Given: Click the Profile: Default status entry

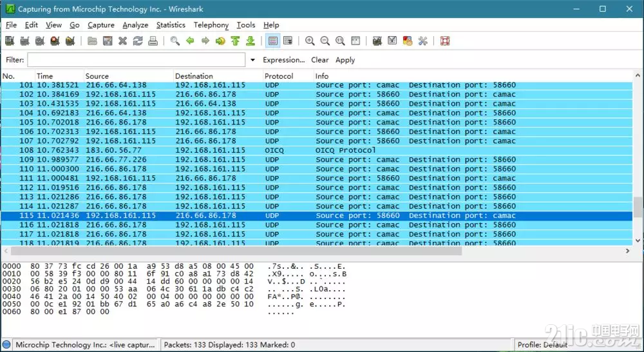Looking at the screenshot, I should [x=542, y=345].
